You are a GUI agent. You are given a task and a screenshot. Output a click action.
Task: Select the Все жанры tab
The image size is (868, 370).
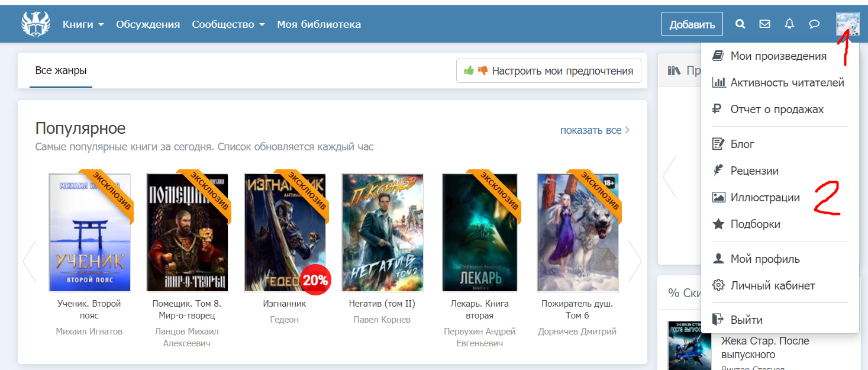pyautogui.click(x=61, y=71)
